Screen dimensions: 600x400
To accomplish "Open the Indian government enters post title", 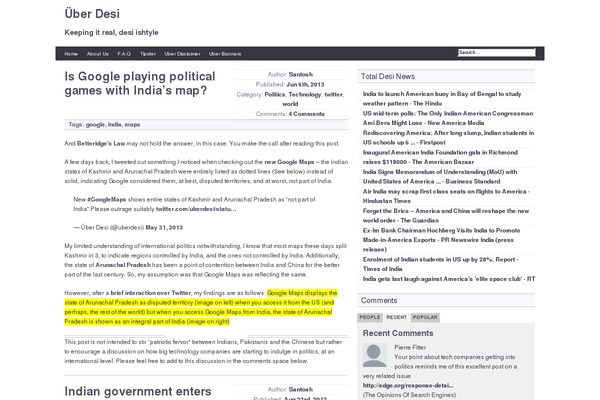I will point(138,391).
